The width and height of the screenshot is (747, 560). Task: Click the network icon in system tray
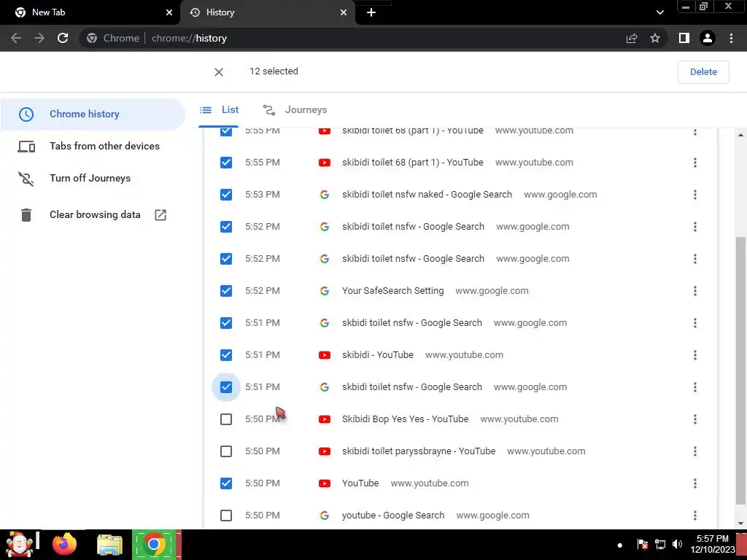tap(659, 544)
